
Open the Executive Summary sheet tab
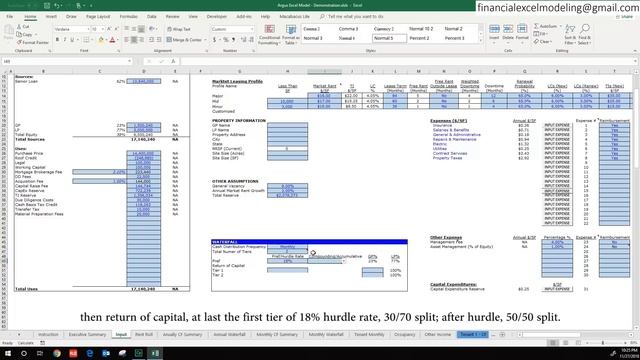point(87,335)
